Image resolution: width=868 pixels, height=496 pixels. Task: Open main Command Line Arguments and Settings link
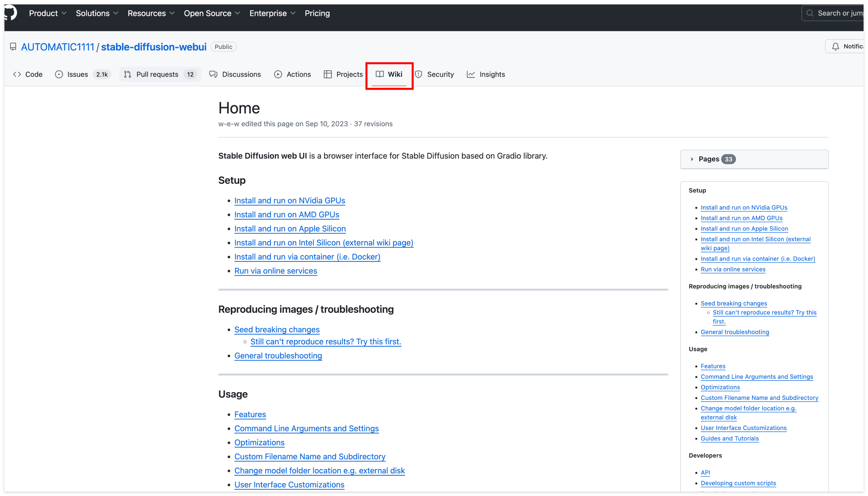point(306,428)
